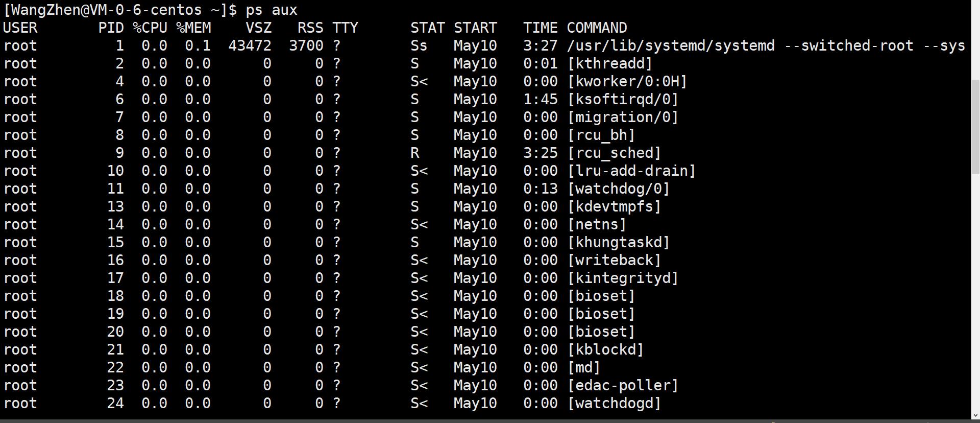Click the START column header
980x423 pixels.
pyautogui.click(x=475, y=28)
